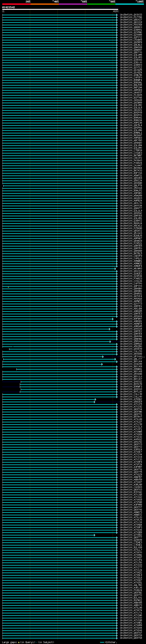Image resolution: width=146 pixels, height=644 pixels.
Task: Select hit label UniRef100_Q9LN13
Action: (131, 45)
